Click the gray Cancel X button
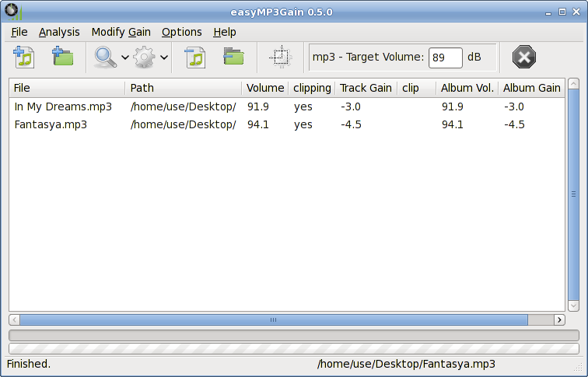Screen dimensions: 588x377 pyautogui.click(x=524, y=57)
